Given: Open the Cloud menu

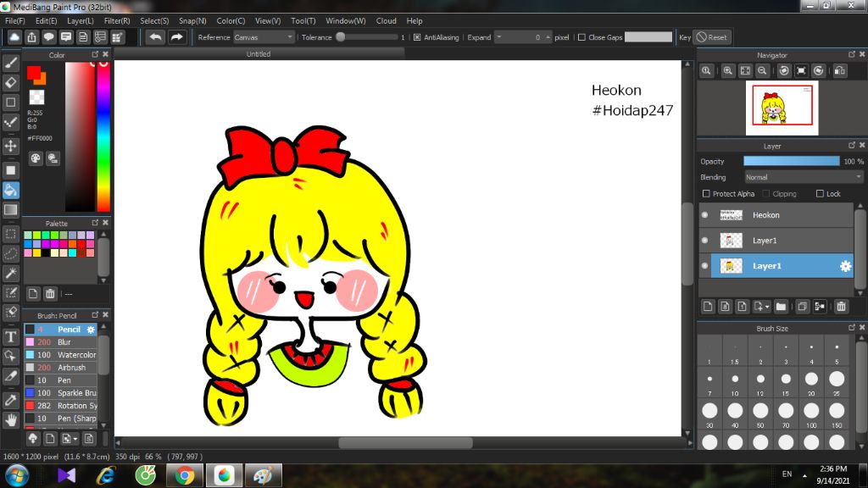Looking at the screenshot, I should (x=386, y=20).
